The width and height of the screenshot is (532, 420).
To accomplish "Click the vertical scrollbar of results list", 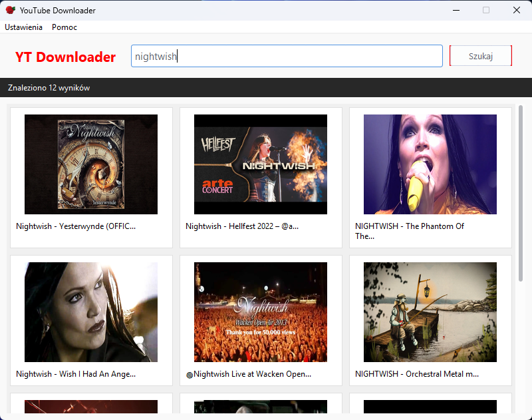I will pyautogui.click(x=521, y=193).
